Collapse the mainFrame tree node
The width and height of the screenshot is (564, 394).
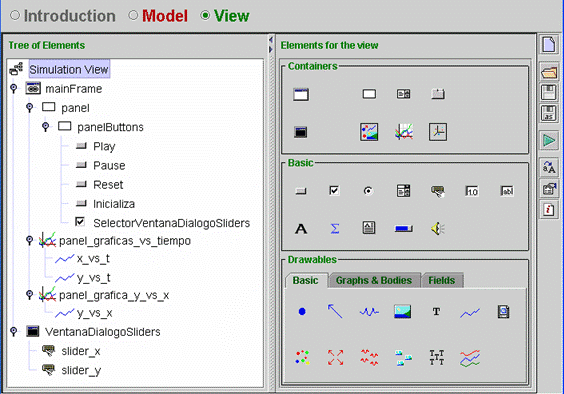(14, 88)
